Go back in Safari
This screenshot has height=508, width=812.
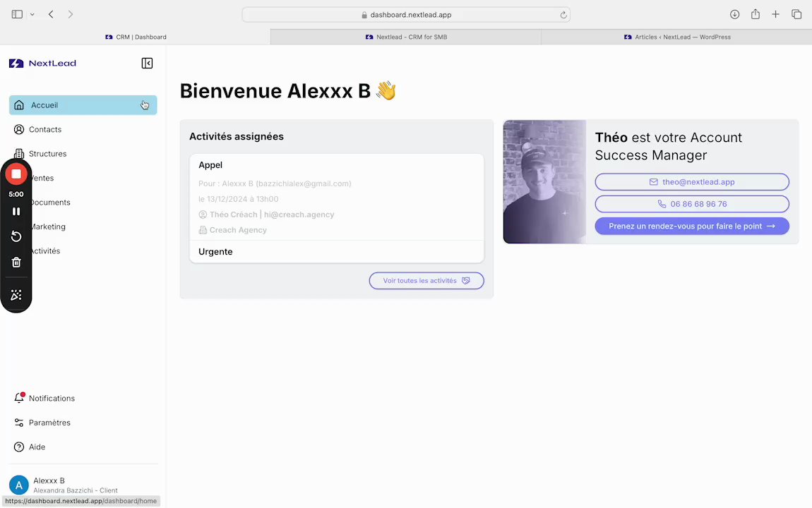(x=51, y=15)
